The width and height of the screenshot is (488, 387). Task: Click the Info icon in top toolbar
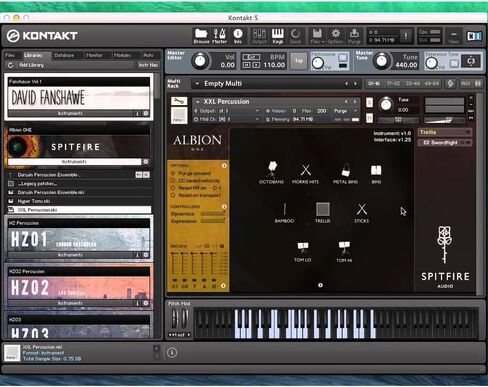(238, 36)
